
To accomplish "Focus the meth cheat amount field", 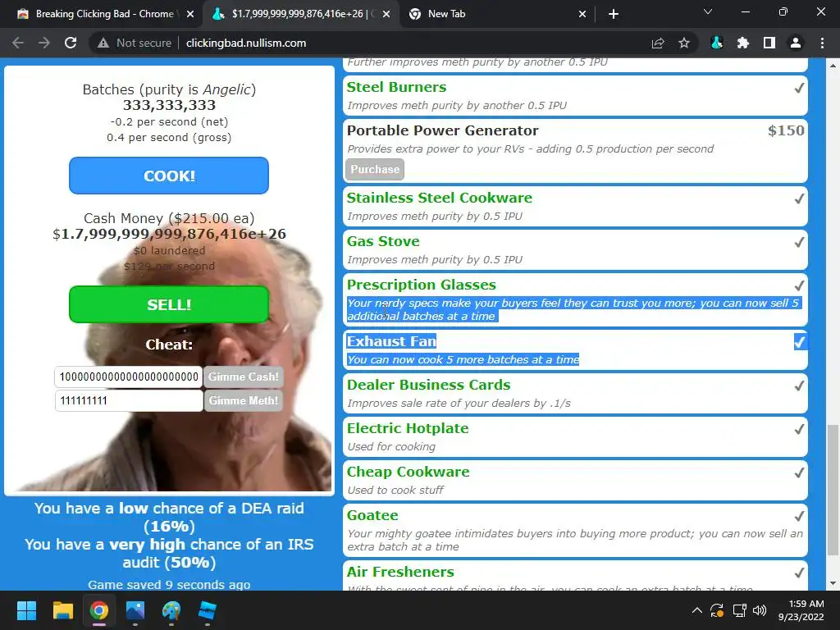I will (129, 400).
